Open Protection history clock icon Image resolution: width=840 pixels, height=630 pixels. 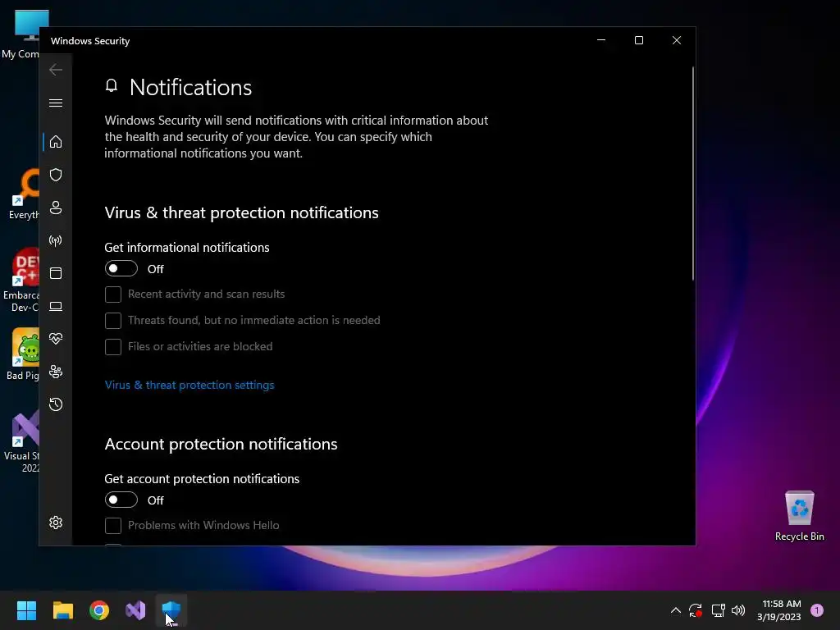[56, 404]
